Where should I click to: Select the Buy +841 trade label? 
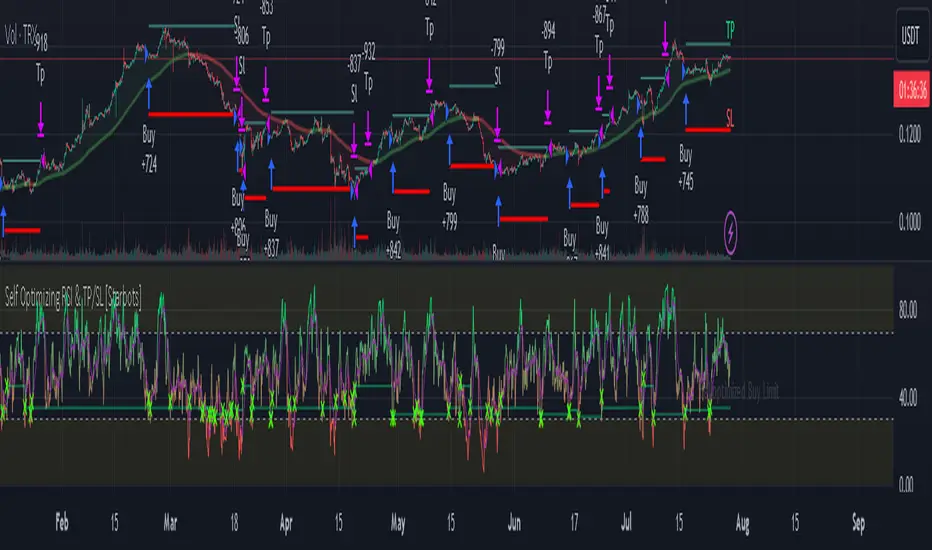[x=602, y=238]
